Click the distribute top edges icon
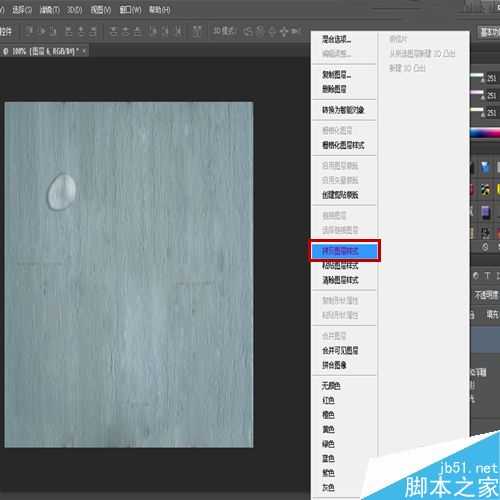The width and height of the screenshot is (500, 500). click(114, 32)
